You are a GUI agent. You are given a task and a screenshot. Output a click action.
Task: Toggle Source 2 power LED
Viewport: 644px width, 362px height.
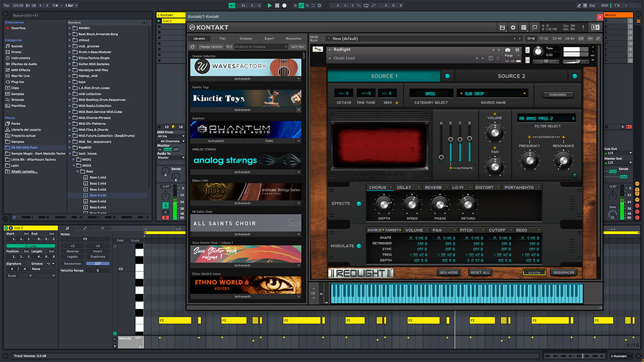coord(575,76)
